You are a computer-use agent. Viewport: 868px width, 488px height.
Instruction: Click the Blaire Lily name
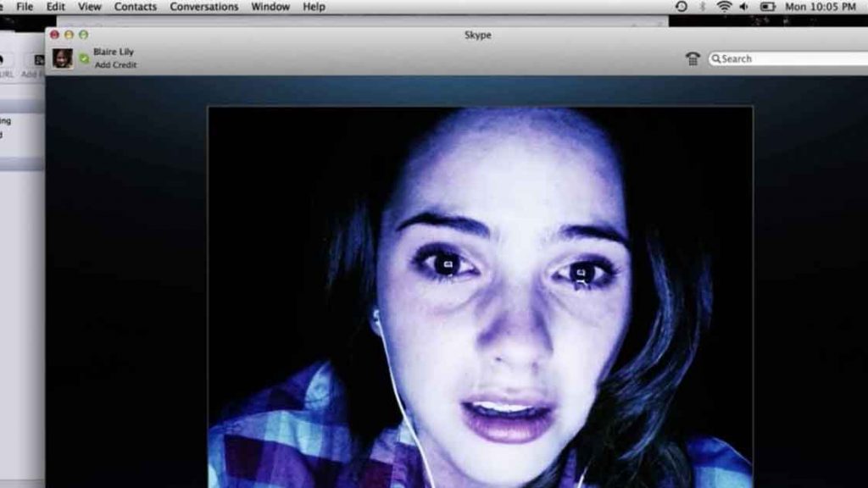(x=114, y=52)
